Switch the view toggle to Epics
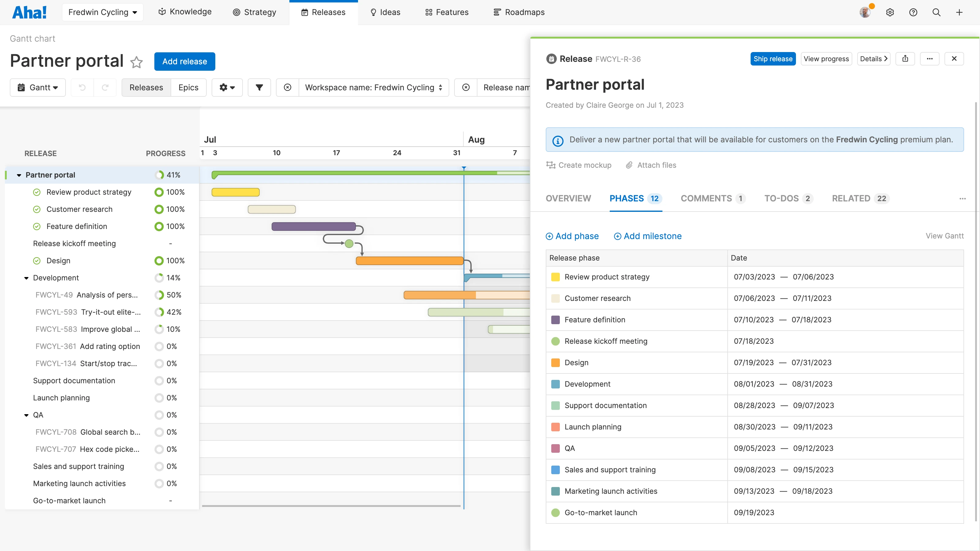The image size is (980, 551). click(x=188, y=87)
